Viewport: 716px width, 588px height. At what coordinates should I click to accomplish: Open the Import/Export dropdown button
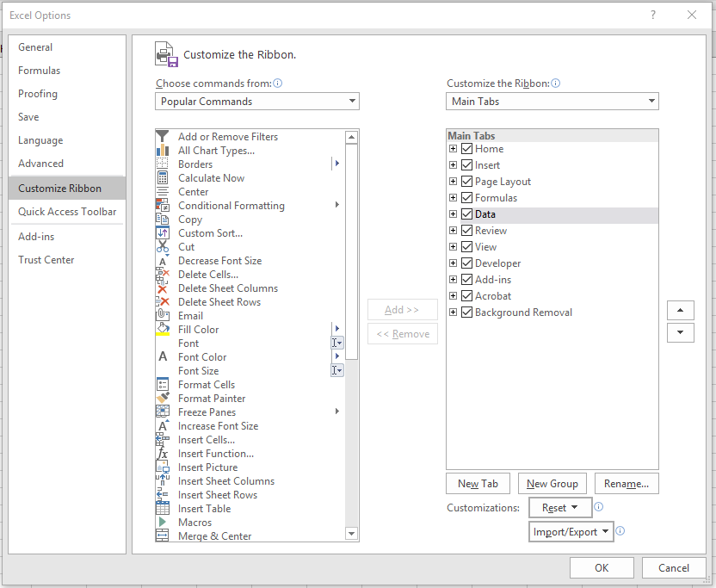571,532
